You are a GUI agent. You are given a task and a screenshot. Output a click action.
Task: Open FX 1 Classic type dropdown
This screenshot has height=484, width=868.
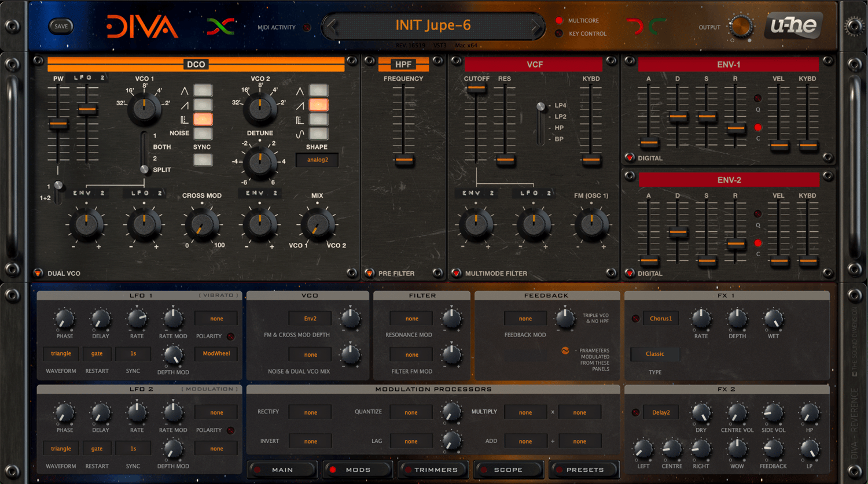pyautogui.click(x=654, y=354)
